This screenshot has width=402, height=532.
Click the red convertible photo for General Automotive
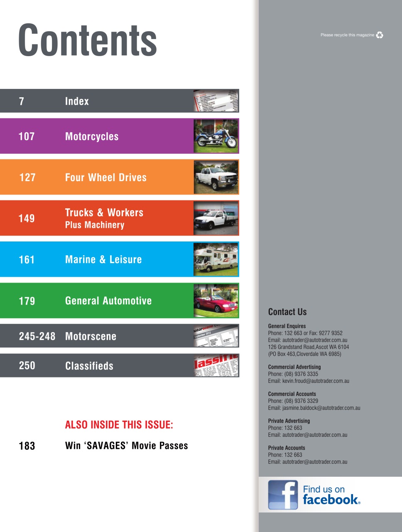216,300
